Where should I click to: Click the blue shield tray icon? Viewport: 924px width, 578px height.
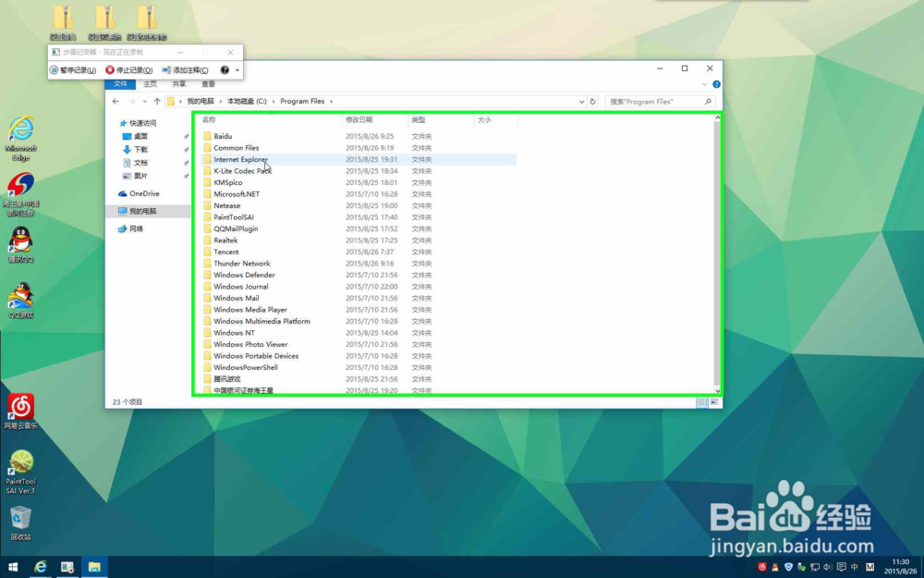tap(788, 568)
